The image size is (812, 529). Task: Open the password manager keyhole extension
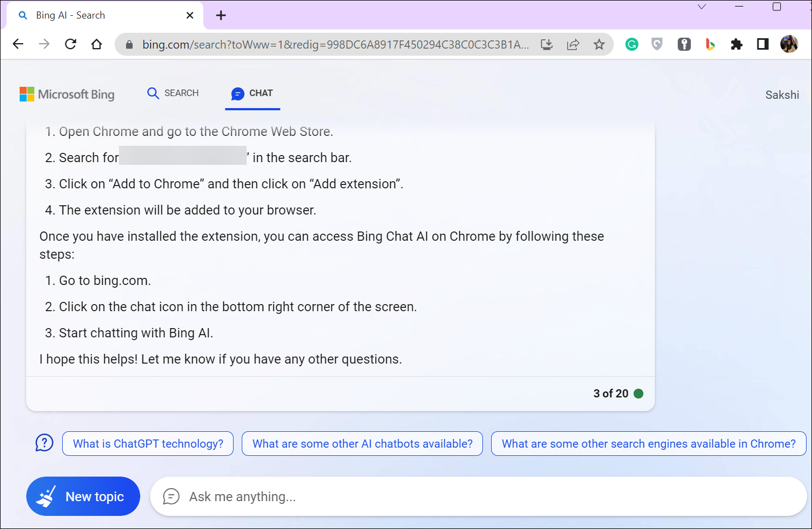[x=684, y=45]
